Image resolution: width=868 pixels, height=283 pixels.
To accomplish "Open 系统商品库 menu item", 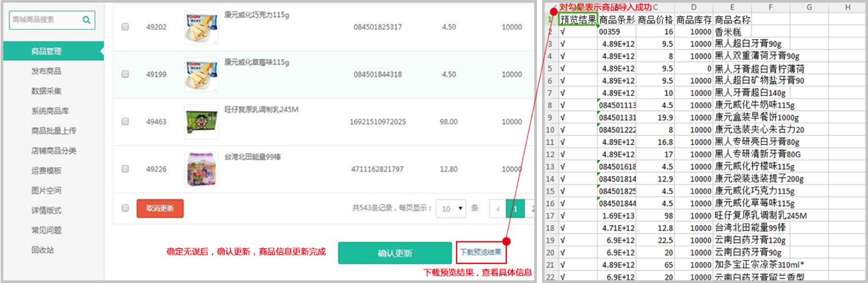I will coord(50,111).
